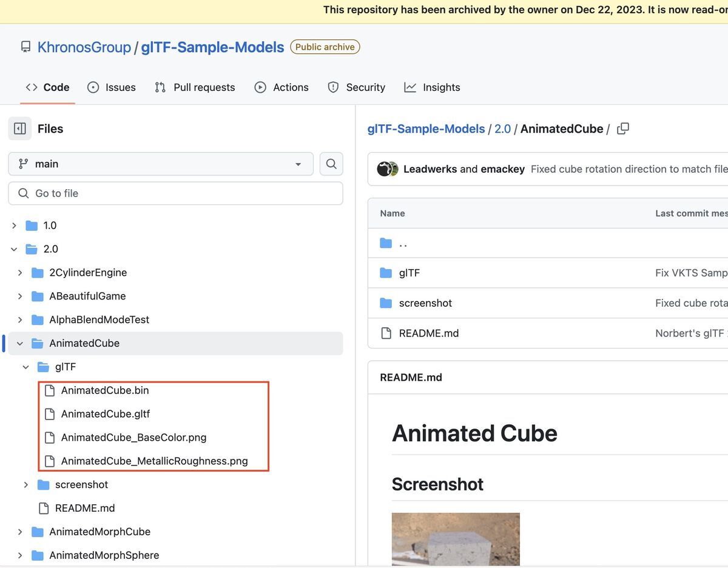Open the Issues tab
This screenshot has width=728, height=568.
[x=112, y=87]
